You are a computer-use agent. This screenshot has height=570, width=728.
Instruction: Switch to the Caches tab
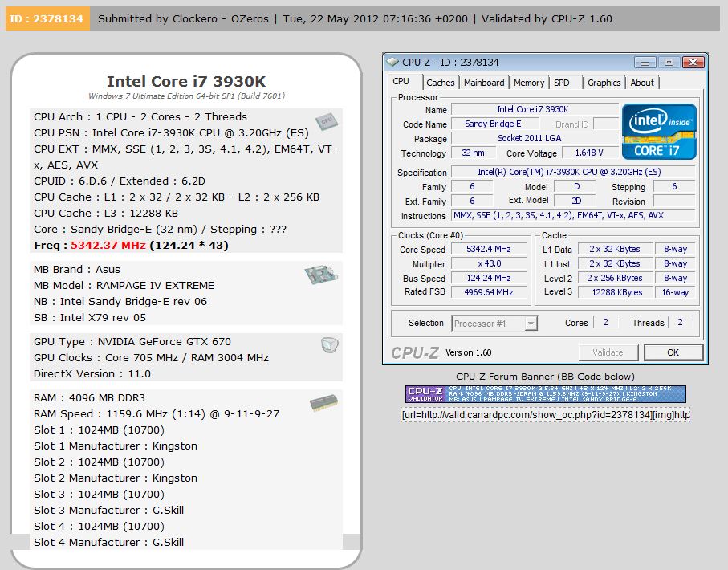pyautogui.click(x=440, y=83)
